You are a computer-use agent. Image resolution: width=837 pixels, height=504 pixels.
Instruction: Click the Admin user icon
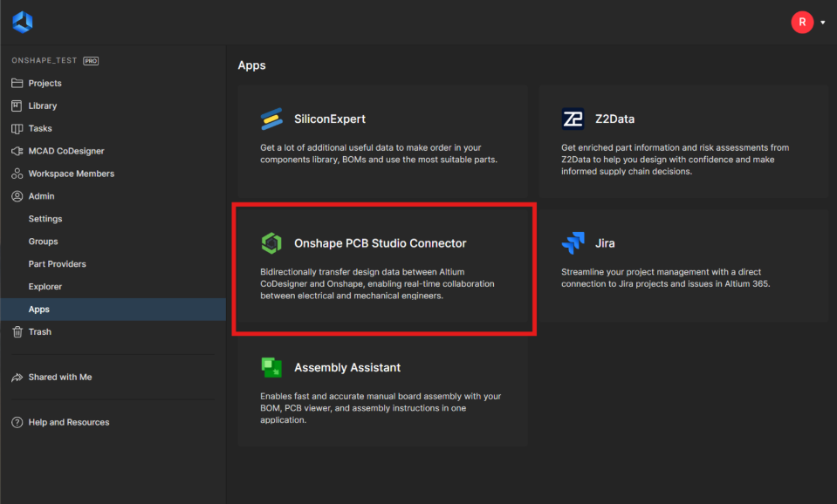click(x=17, y=196)
